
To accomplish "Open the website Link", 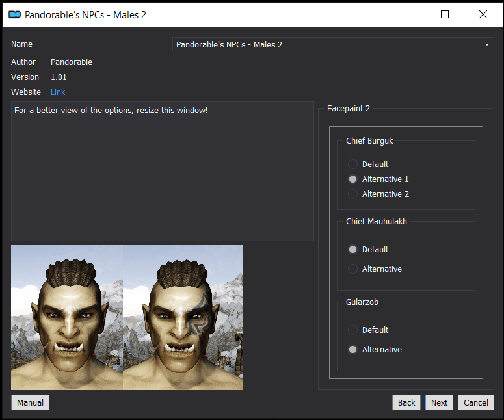I will 58,92.
